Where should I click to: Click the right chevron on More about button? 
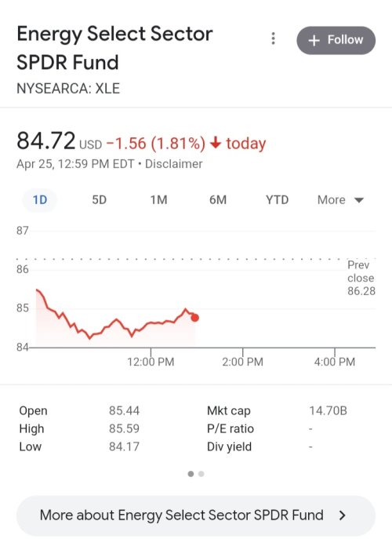point(342,515)
